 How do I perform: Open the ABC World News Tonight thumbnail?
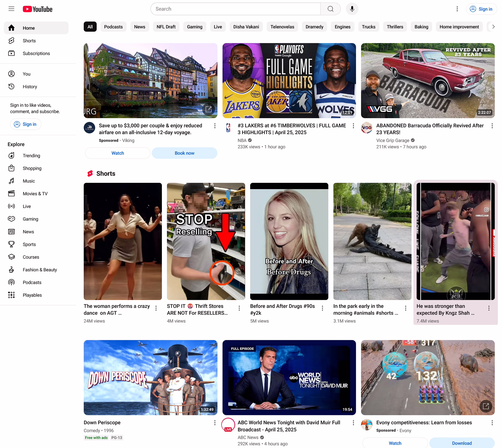(289, 377)
